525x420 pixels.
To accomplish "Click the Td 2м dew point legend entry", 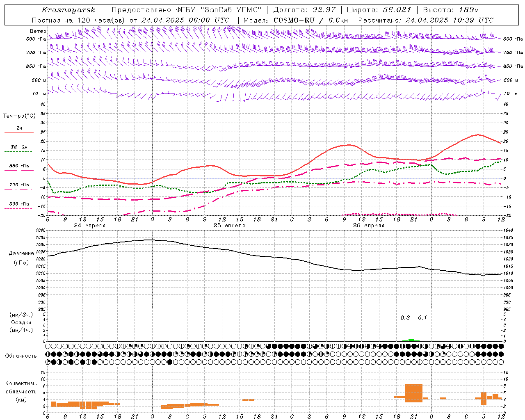I will point(19,147).
